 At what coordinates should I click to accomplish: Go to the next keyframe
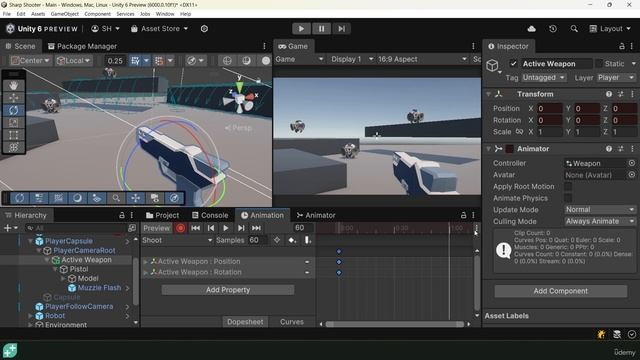pos(241,228)
